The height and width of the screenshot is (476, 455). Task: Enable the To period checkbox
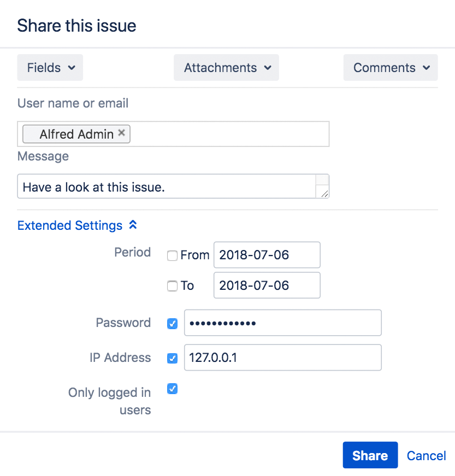click(172, 285)
